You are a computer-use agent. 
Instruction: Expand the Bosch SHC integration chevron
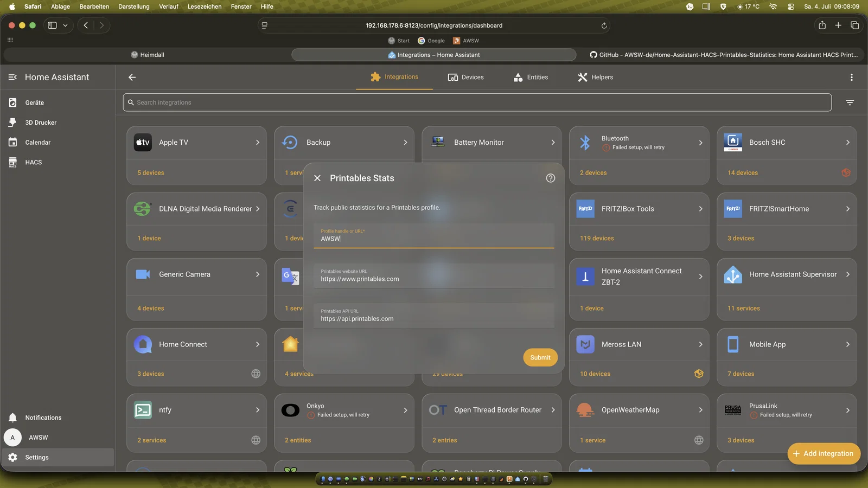(x=847, y=143)
